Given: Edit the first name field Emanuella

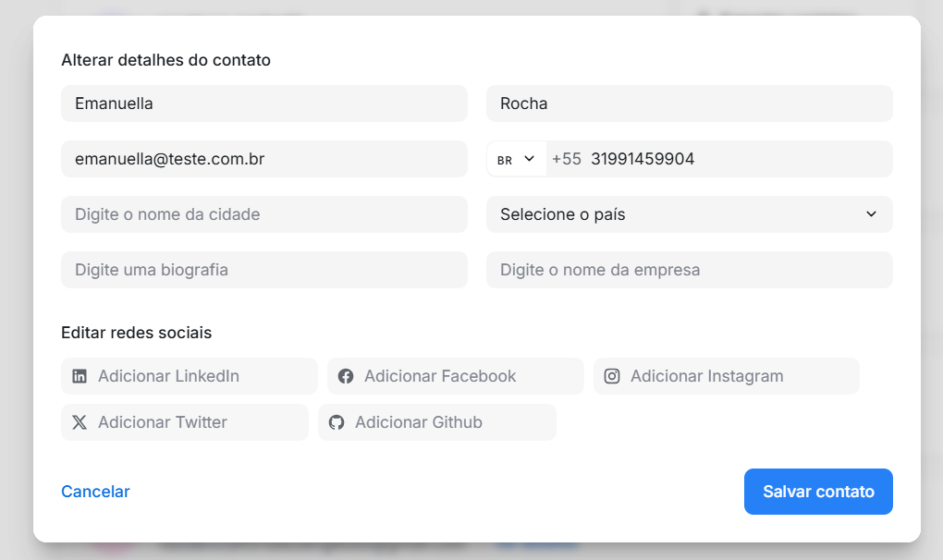Looking at the screenshot, I should 263,103.
